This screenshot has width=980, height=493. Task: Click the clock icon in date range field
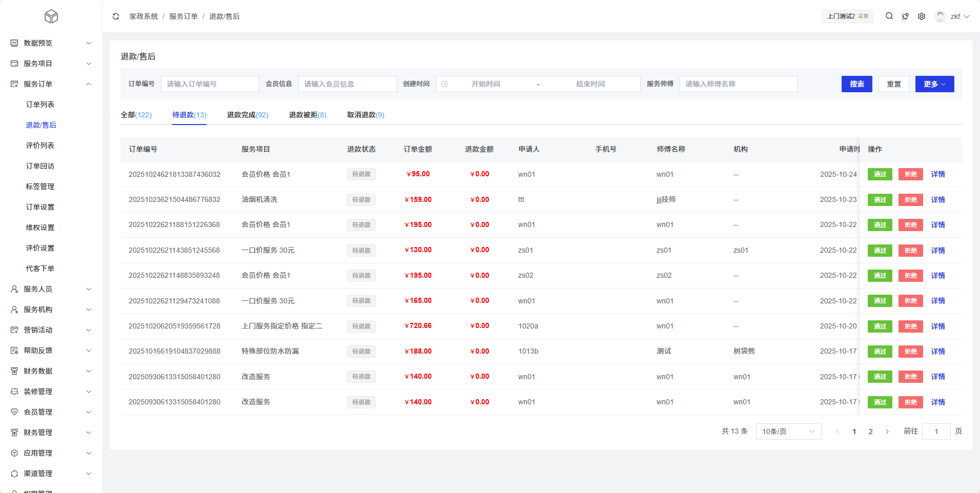tap(444, 84)
